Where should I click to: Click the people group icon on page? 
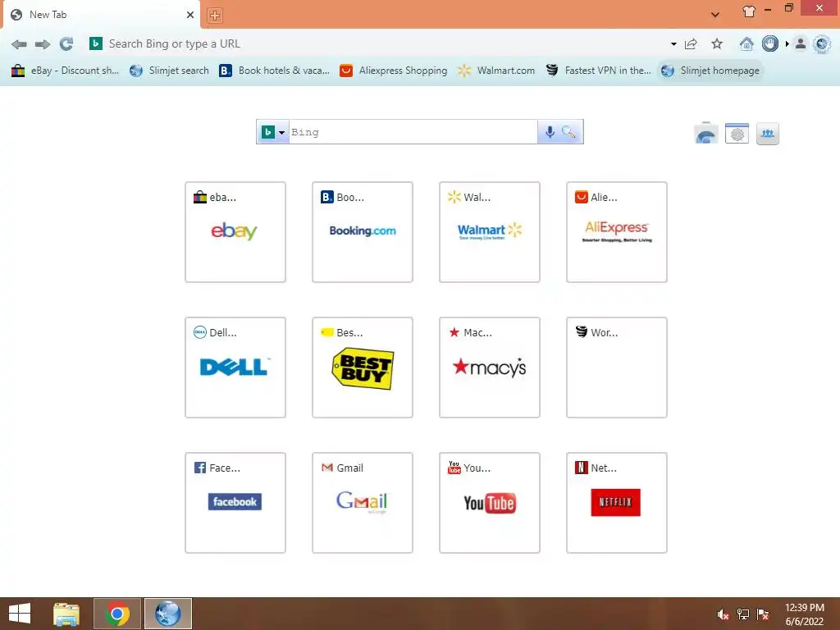[768, 134]
